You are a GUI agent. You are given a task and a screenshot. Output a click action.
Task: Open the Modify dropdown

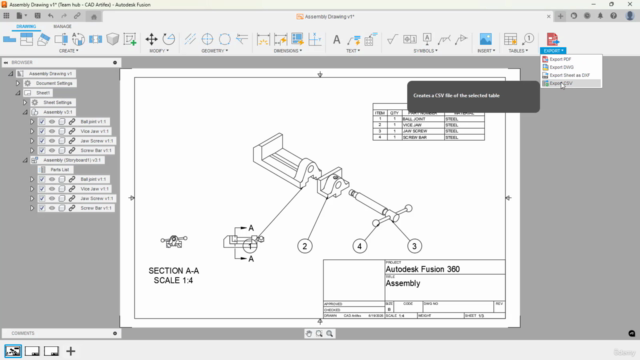click(x=159, y=51)
